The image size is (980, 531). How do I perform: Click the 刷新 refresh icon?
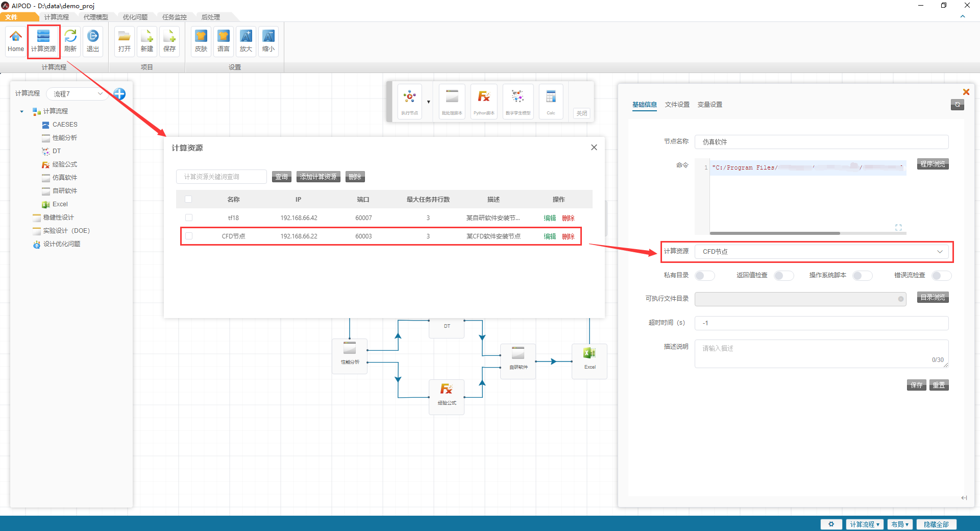[70, 41]
